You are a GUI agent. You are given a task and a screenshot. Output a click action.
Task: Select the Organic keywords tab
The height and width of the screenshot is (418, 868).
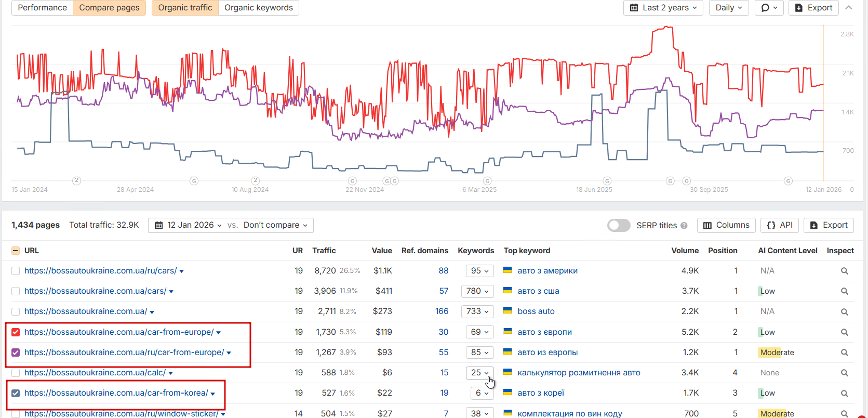point(259,8)
